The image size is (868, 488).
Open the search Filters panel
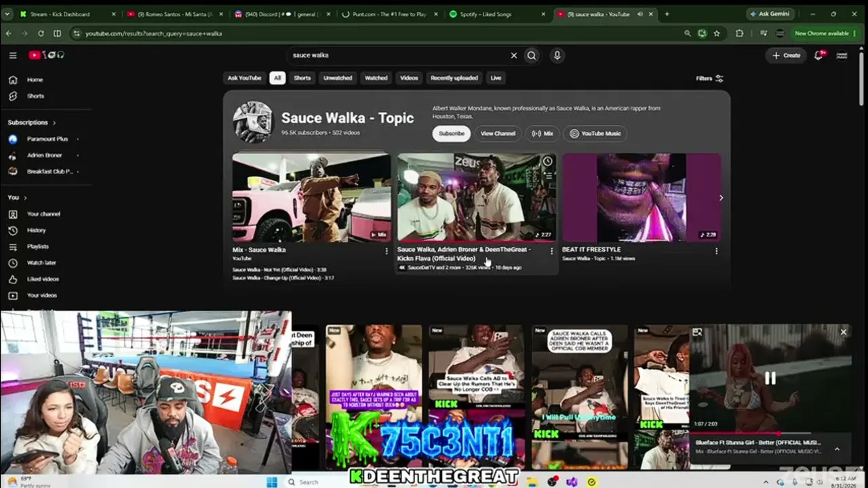pos(709,79)
